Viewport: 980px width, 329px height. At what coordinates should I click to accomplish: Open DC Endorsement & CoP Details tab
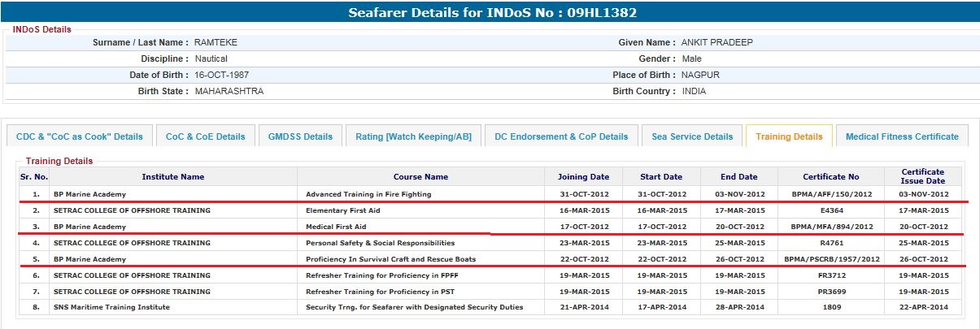pos(561,136)
